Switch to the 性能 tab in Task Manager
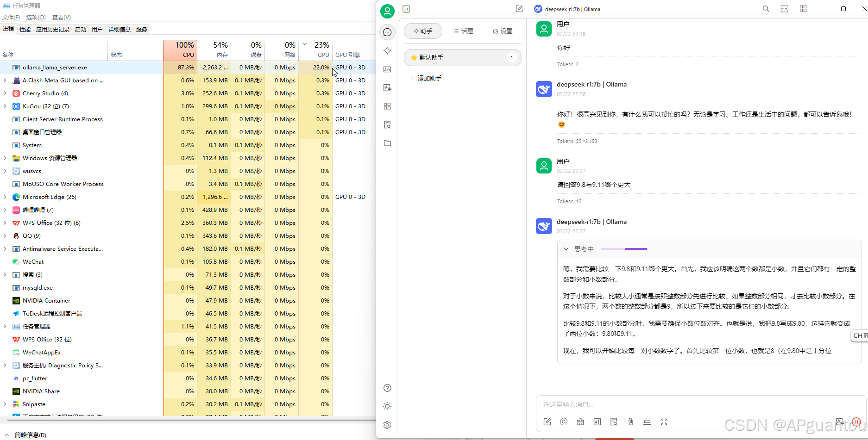 (25, 29)
